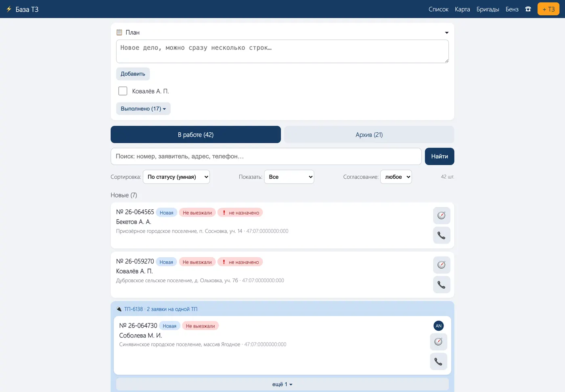Click the Новая badge on request 26-064565
The width and height of the screenshot is (565, 392).
(166, 213)
